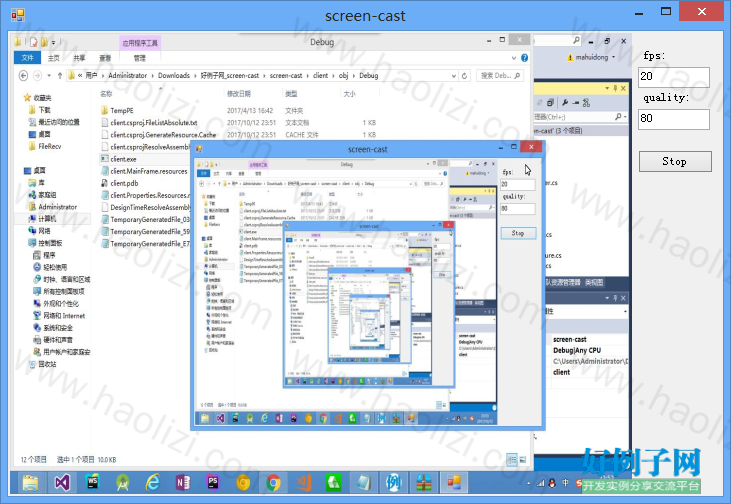Image resolution: width=731 pixels, height=504 pixels.
Task: Click the Explorer refresh button in the address bar
Action: (x=464, y=76)
